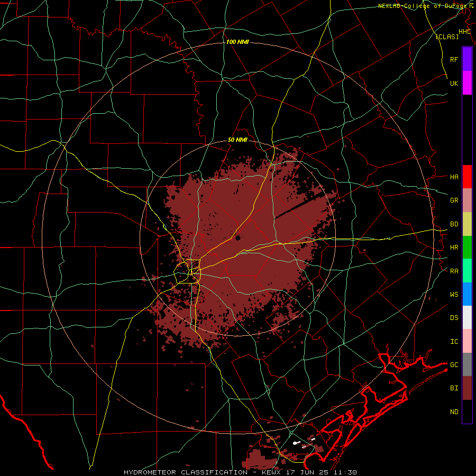Click the blue WS legend swatch
Screen dimensions: 476x476
[467, 294]
